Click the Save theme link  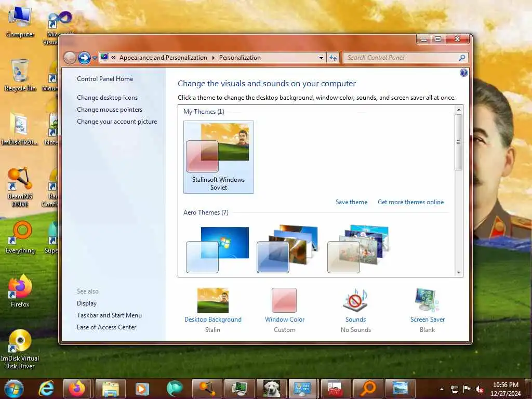coord(351,202)
